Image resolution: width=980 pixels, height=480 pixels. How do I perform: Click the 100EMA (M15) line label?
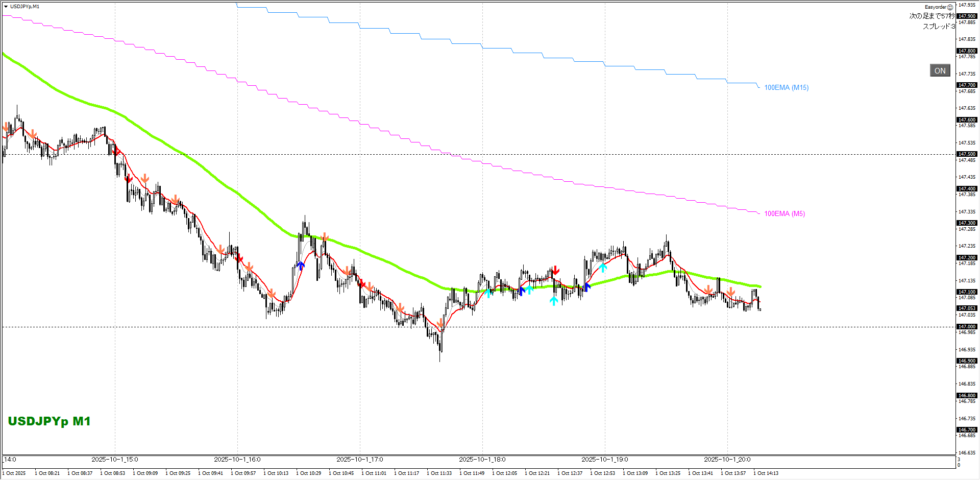(786, 88)
